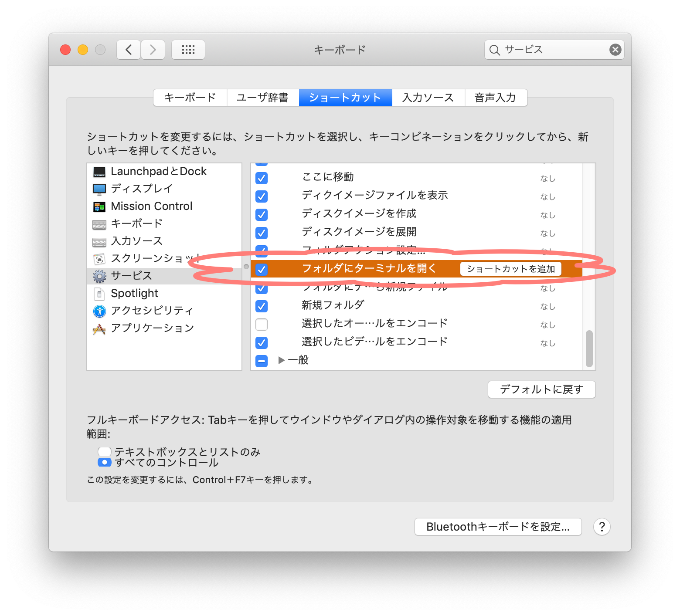
Task: Click the Mission Control icon
Action: click(x=99, y=206)
